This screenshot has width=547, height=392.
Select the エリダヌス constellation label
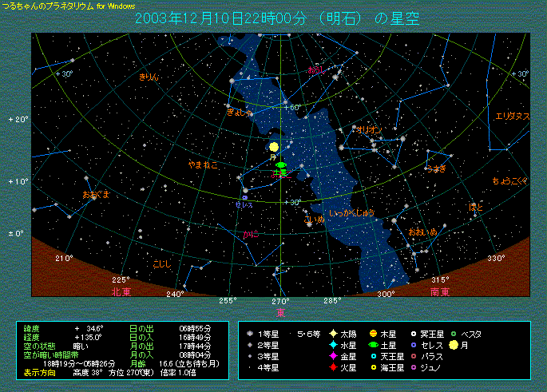coord(512,116)
